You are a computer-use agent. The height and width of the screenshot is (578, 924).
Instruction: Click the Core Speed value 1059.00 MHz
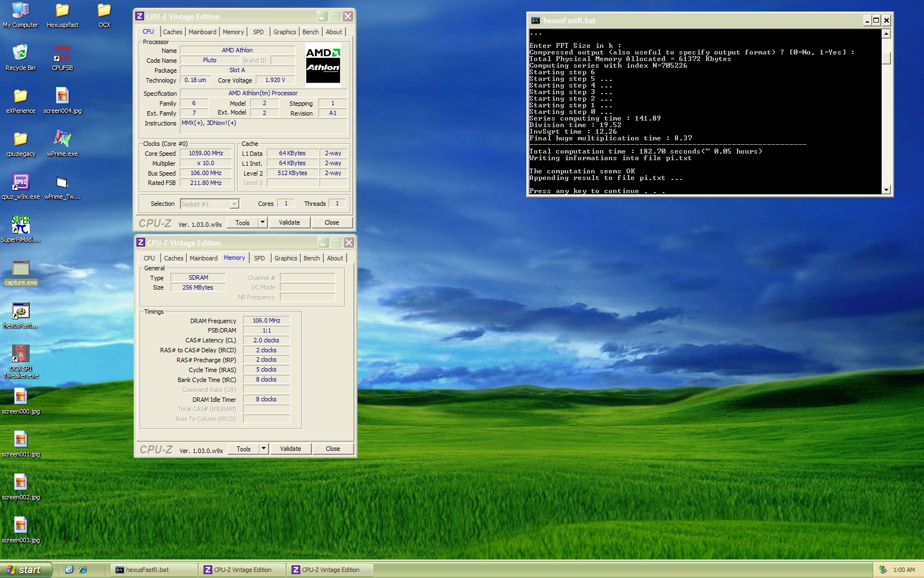[206, 154]
